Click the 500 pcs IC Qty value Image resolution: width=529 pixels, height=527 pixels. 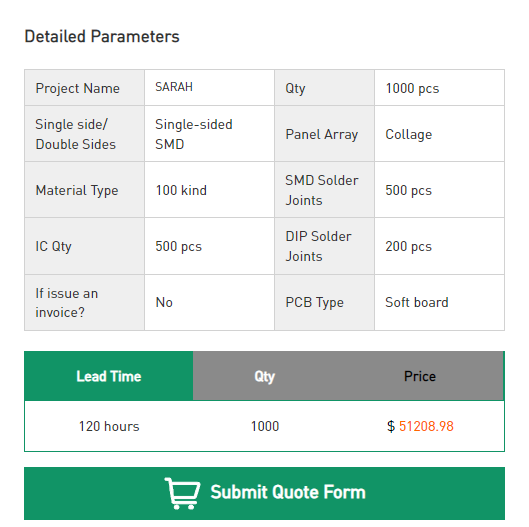pyautogui.click(x=178, y=246)
